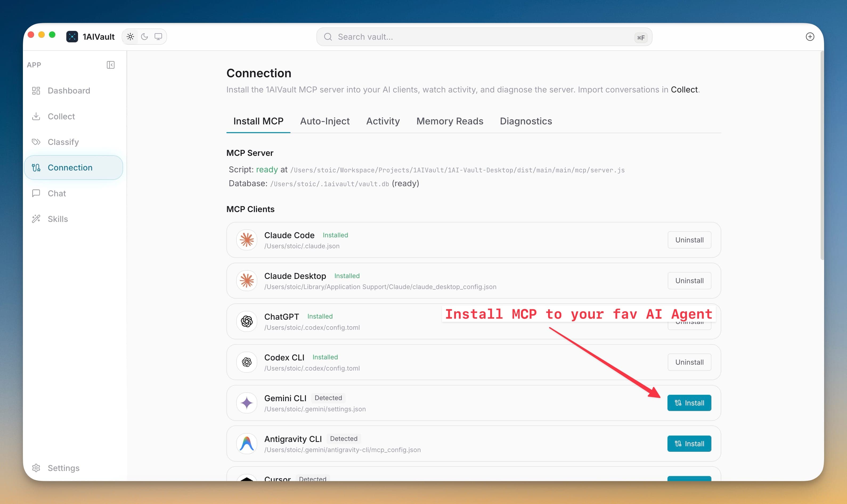
Task: Open the Diagnostics tab
Action: click(526, 121)
